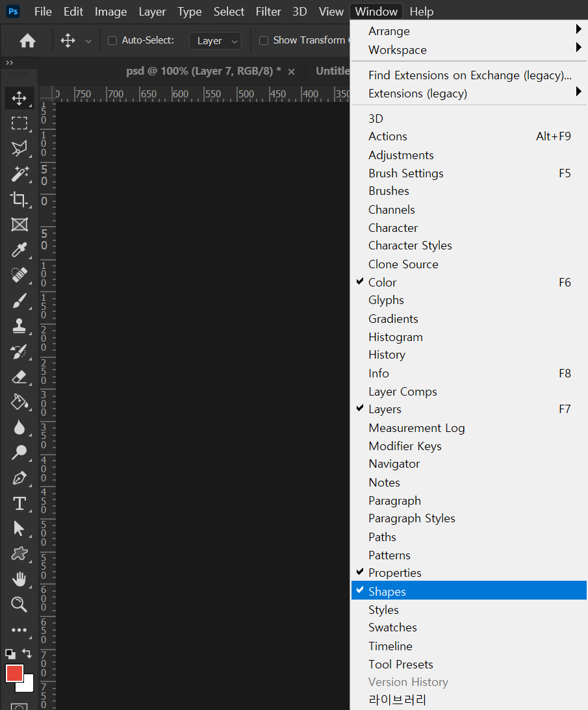Open the Move tool preset picker arrow

[x=88, y=41]
